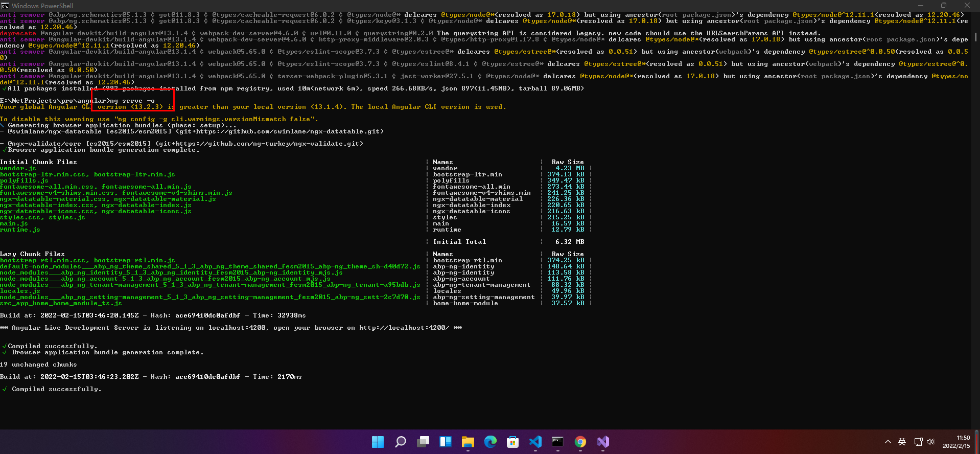Viewport: 980px width, 454px height.
Task: Show hidden system tray icons
Action: pyautogui.click(x=888, y=442)
